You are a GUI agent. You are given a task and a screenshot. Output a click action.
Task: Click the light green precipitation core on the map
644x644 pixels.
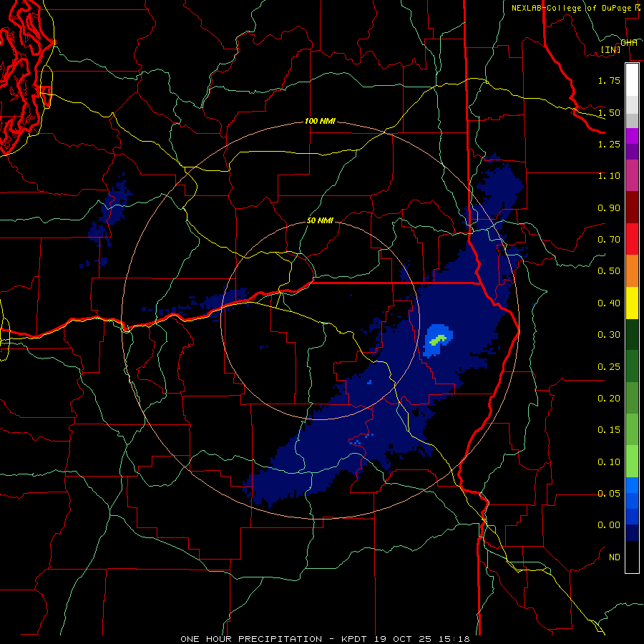pyautogui.click(x=437, y=339)
